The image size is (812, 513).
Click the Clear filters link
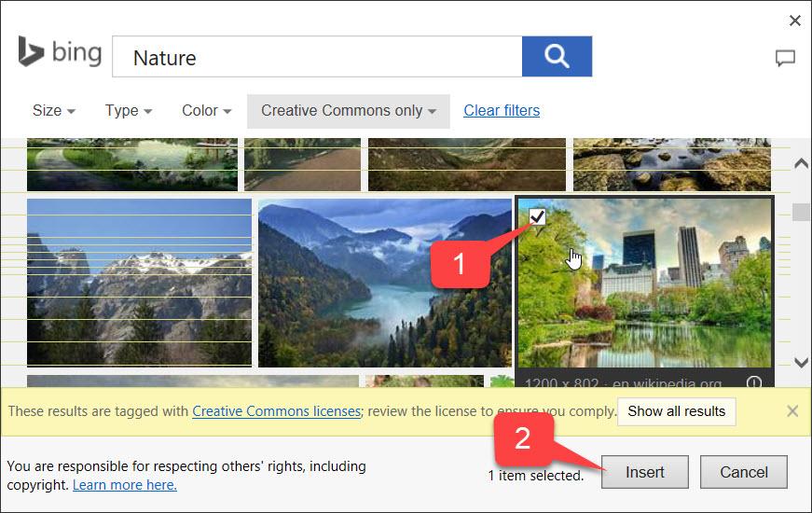(502, 110)
